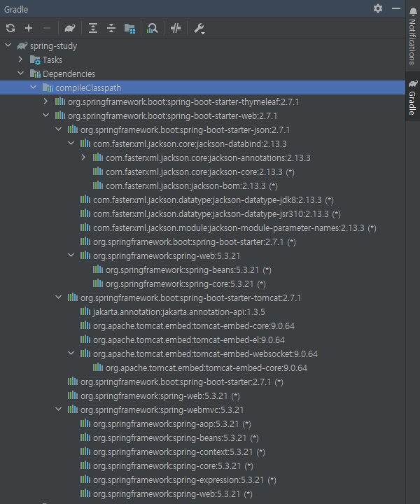The width and height of the screenshot is (420, 504).
Task: Open Gradle panel options gear
Action: coord(378,8)
